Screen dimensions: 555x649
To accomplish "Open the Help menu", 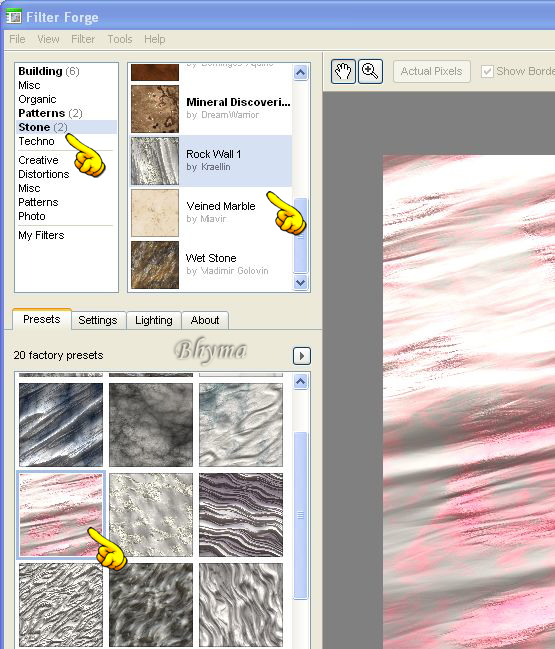I will (x=154, y=39).
